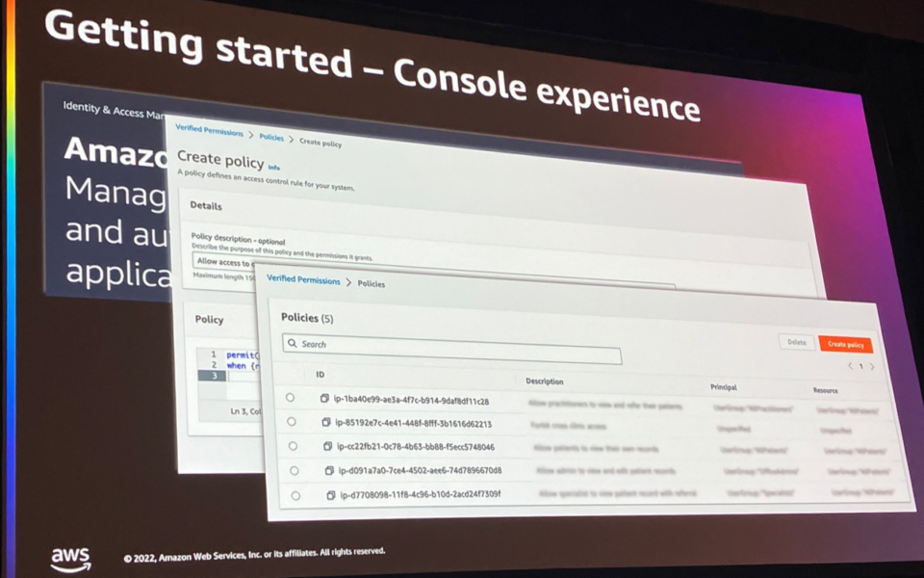Click policy ID text ip-d091a7a0-7ce4-4502
Screen dimensions: 924x578
point(421,471)
